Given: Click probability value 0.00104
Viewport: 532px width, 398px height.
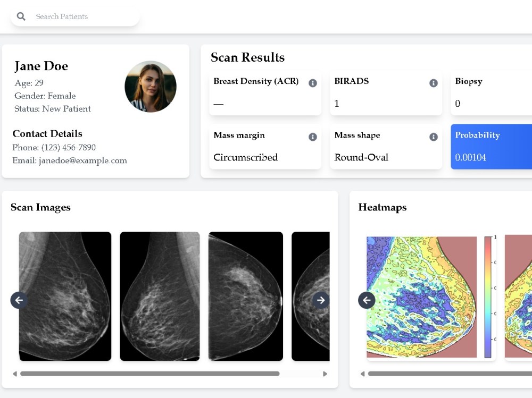Looking at the screenshot, I should pos(471,157).
